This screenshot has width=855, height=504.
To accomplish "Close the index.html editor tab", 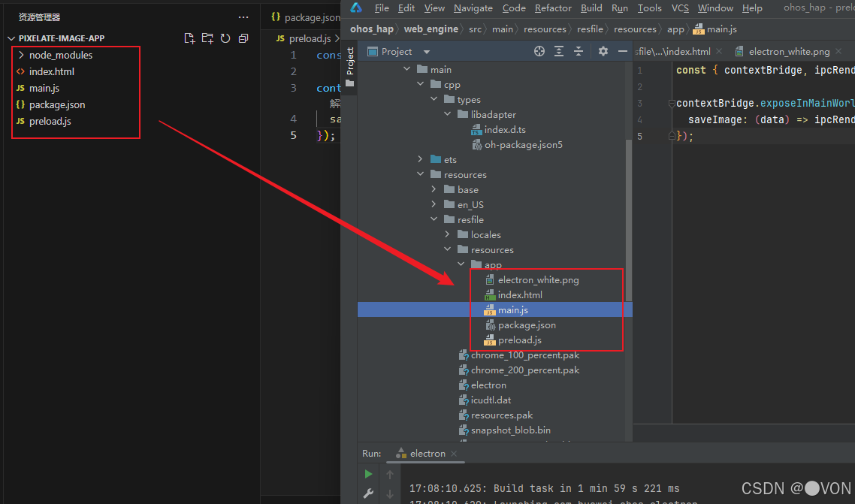I will click(719, 51).
